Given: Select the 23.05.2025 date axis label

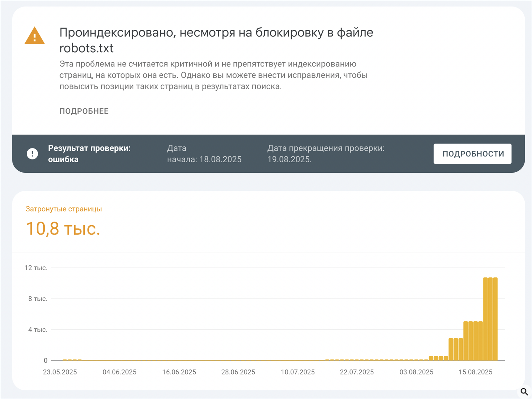Looking at the screenshot, I should coord(60,372).
